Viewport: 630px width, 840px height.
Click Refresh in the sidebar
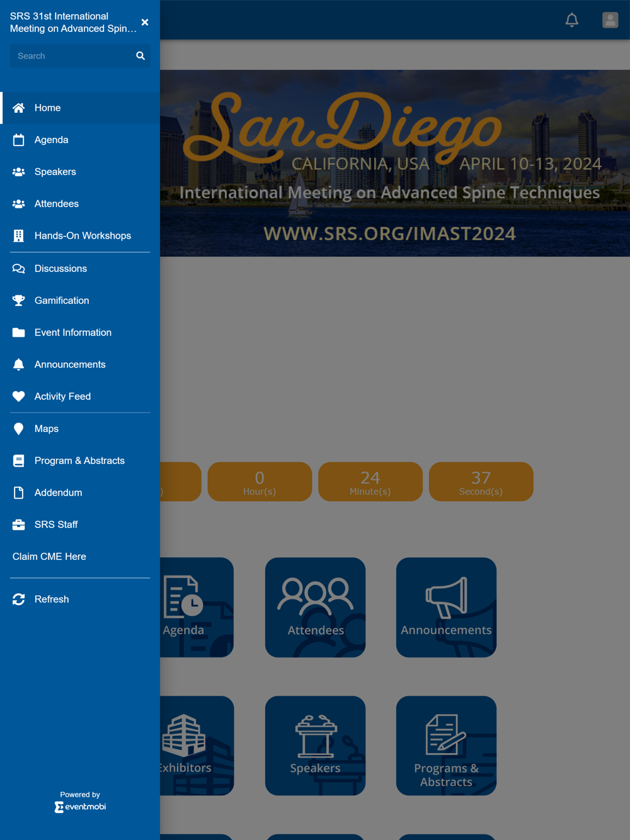coord(80,599)
